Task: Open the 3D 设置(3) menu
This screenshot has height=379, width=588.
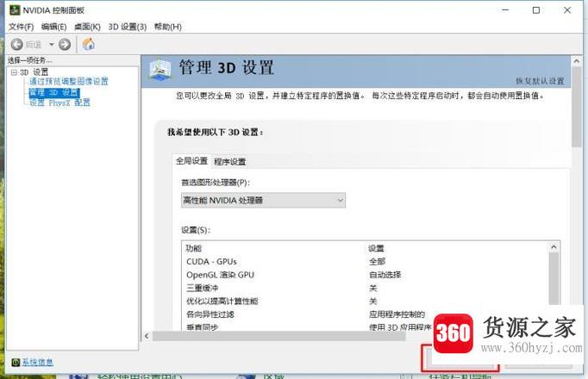Action: [x=127, y=27]
